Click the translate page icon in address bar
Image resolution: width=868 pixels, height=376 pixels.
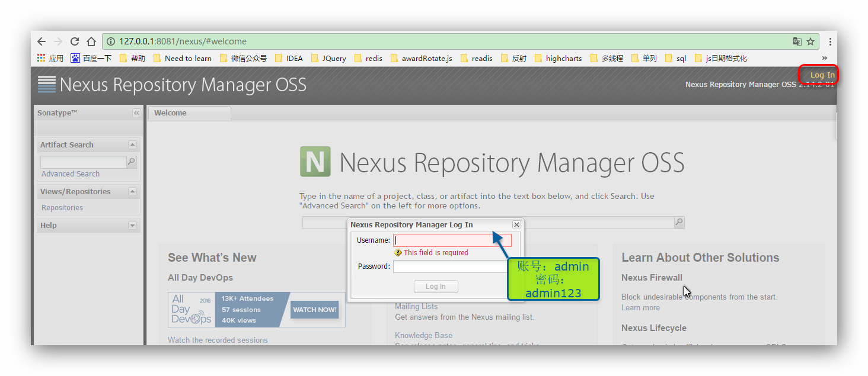[797, 41]
